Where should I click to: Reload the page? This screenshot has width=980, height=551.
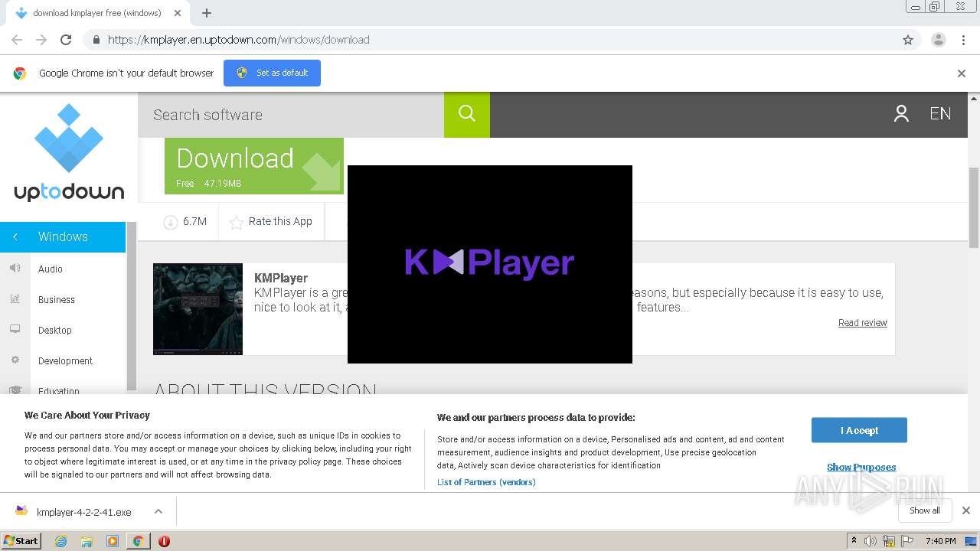66,40
